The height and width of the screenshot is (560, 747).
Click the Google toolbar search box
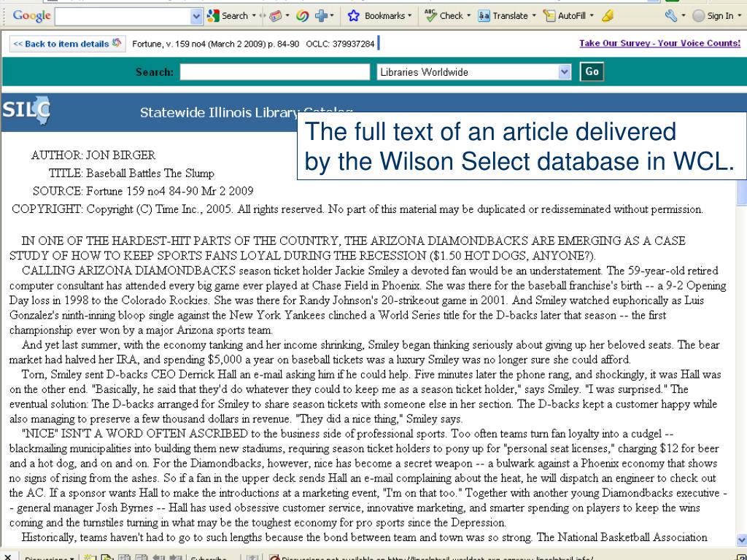pyautogui.click(x=123, y=16)
